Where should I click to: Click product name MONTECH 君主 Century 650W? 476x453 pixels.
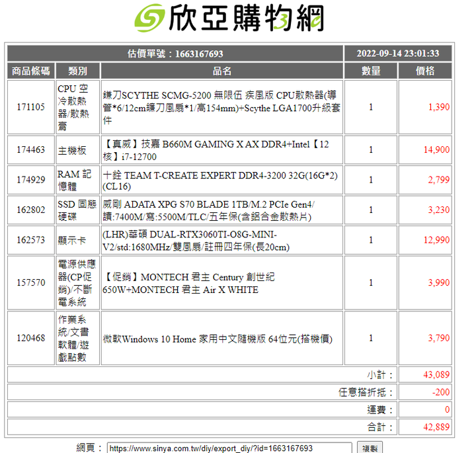[x=188, y=283]
